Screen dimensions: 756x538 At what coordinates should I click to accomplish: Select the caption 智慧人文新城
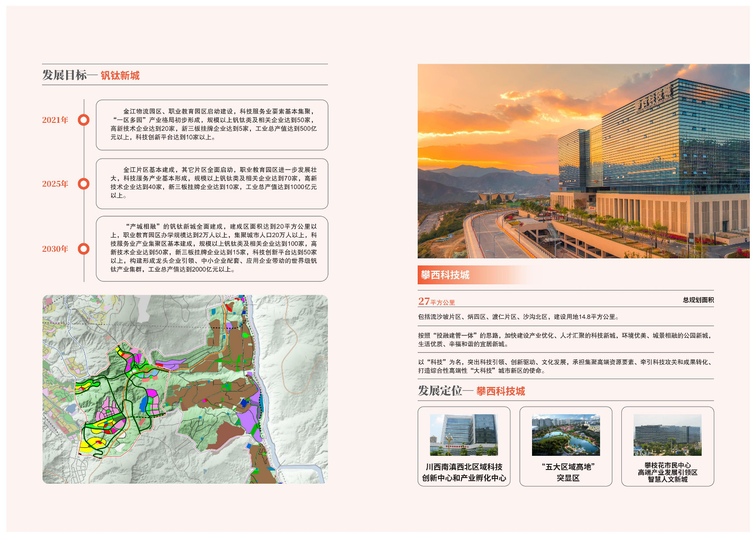(668, 479)
